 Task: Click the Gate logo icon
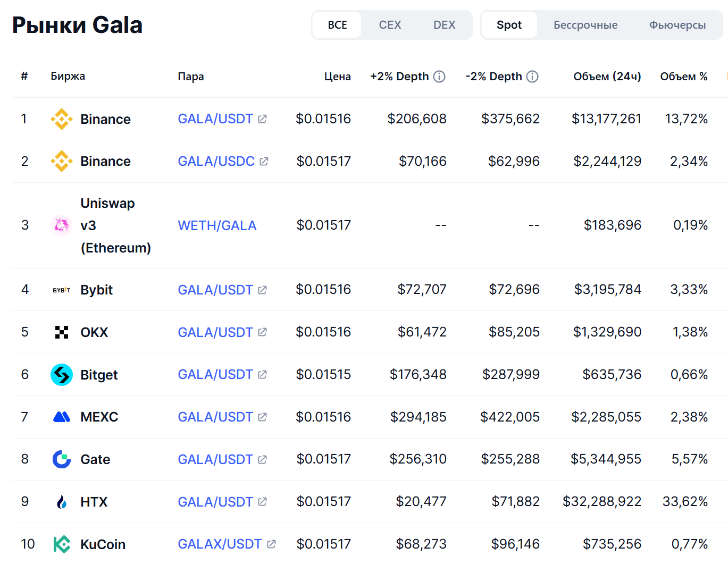62,459
